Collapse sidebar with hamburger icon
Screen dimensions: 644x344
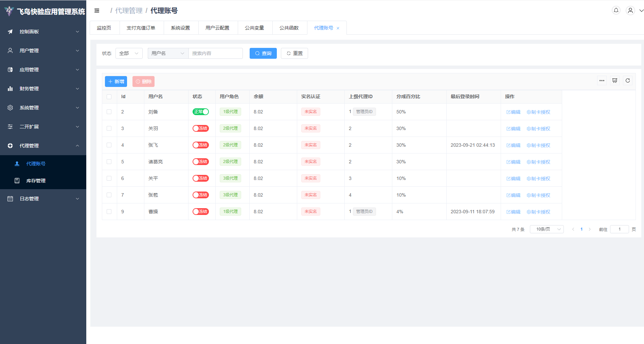pyautogui.click(x=97, y=11)
